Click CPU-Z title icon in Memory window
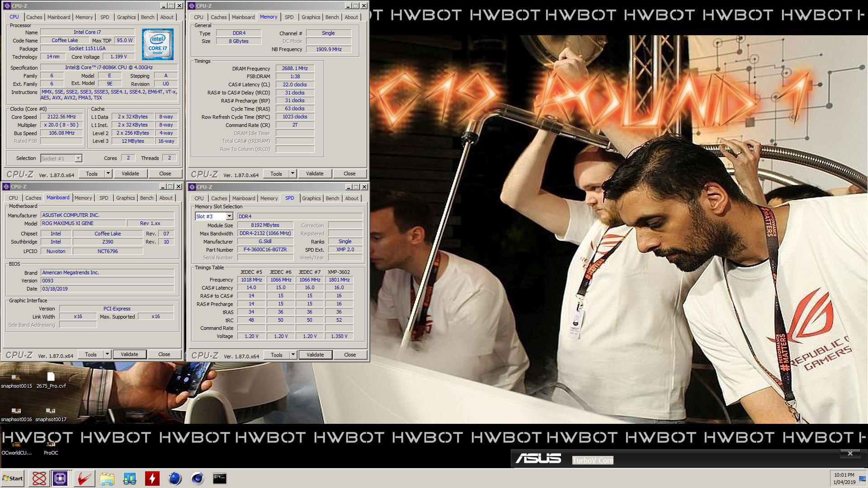The image size is (868, 488). pyautogui.click(x=192, y=6)
